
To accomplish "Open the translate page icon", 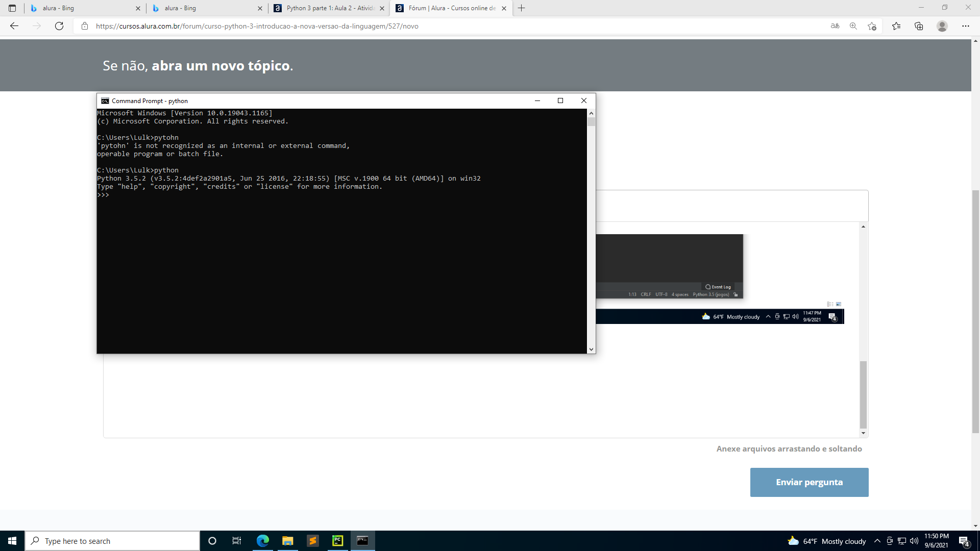I will click(835, 26).
